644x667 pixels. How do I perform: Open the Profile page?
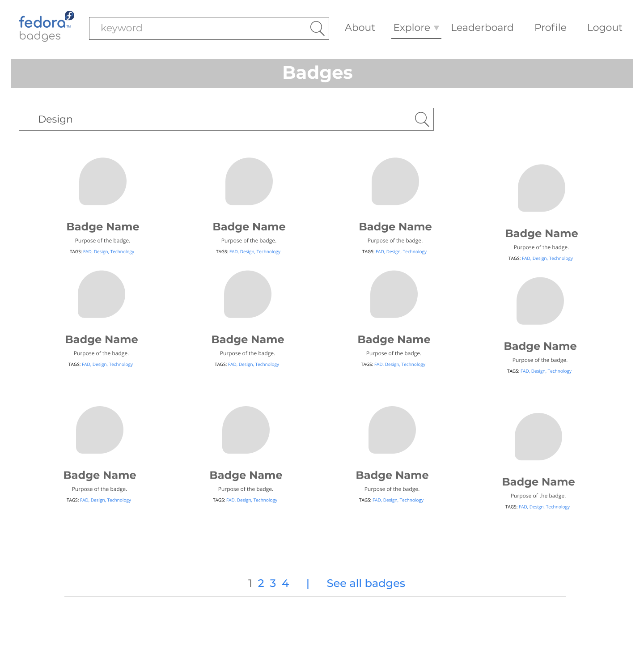[x=551, y=28]
